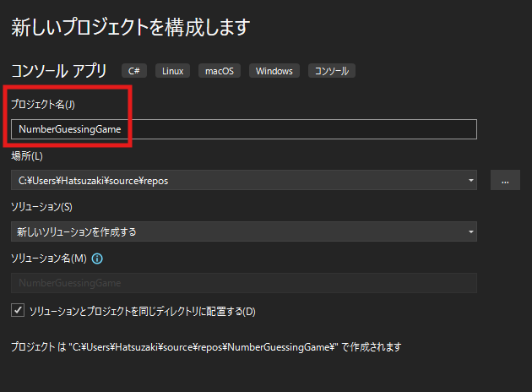The height and width of the screenshot is (392, 532).
Task: Expand the solution dropdown arrow
Action: (471, 231)
